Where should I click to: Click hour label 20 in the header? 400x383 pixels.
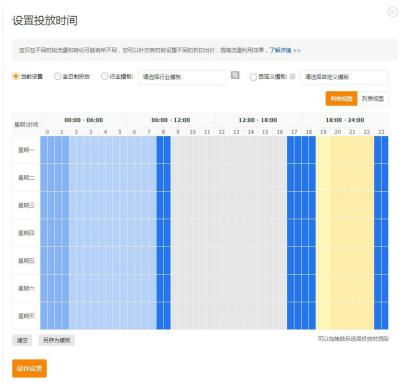point(338,132)
